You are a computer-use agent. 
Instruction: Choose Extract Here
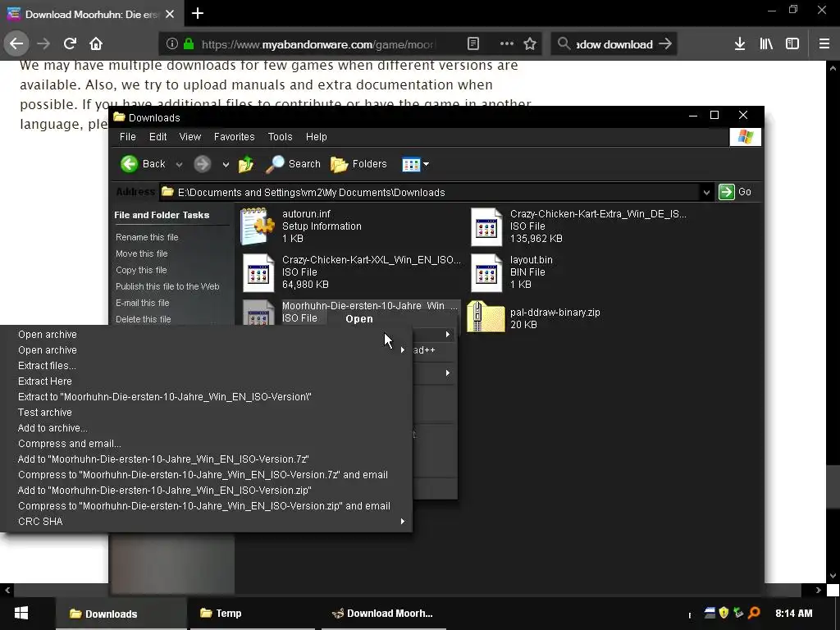[x=207, y=381]
